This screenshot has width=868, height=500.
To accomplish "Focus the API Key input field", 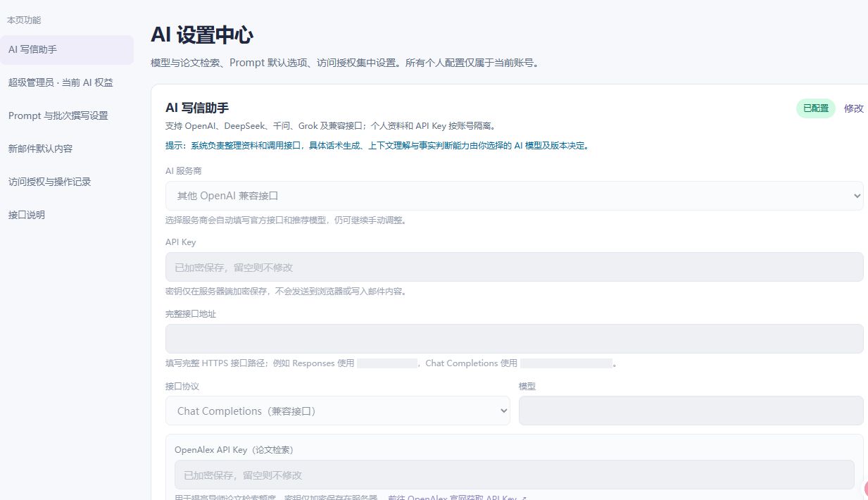I will tap(514, 267).
